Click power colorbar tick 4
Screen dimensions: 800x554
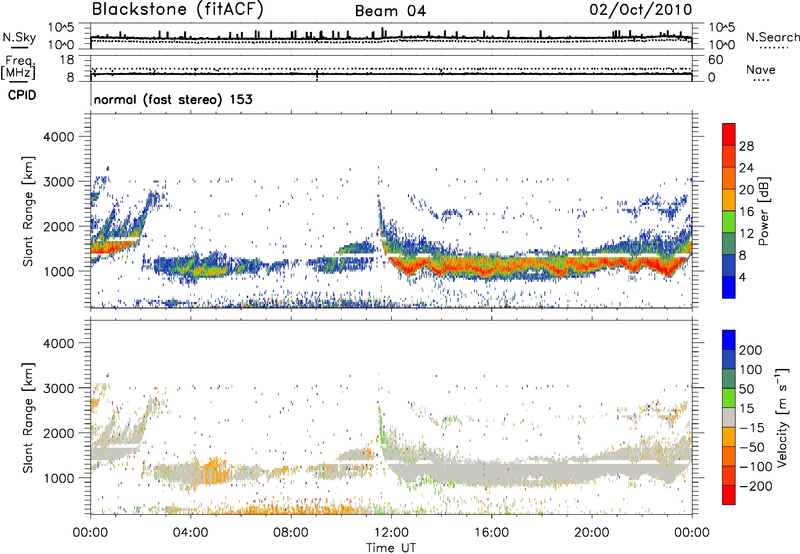(742, 277)
